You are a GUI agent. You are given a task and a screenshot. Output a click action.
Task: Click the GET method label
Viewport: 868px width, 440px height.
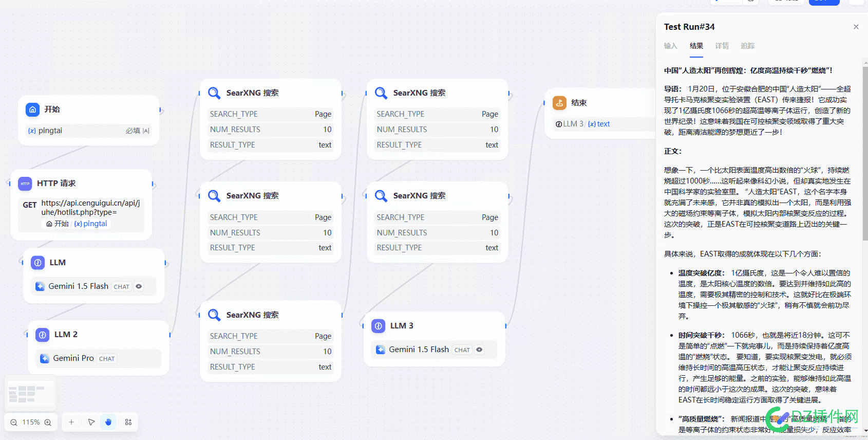tap(30, 205)
